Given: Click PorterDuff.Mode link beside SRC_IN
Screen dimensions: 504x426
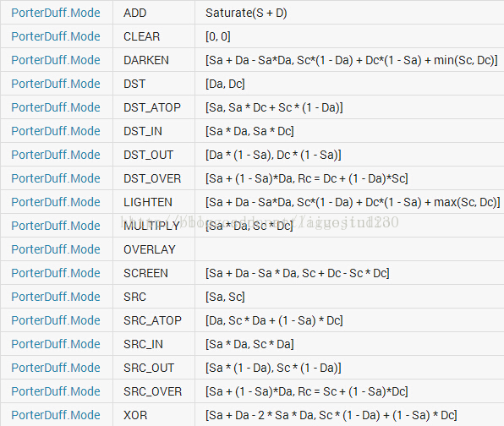Looking at the screenshot, I should 56,344.
